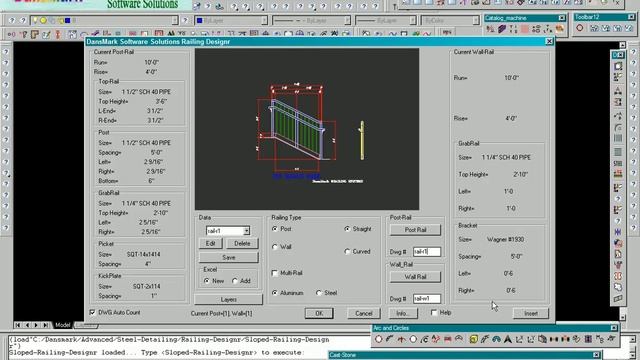Viewport: 640px width, 360px height.
Task: Select Post railing type radio button
Action: [x=275, y=229]
